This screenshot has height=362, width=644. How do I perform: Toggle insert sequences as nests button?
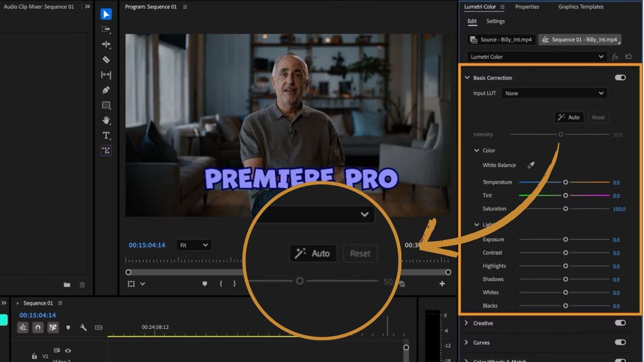23,327
